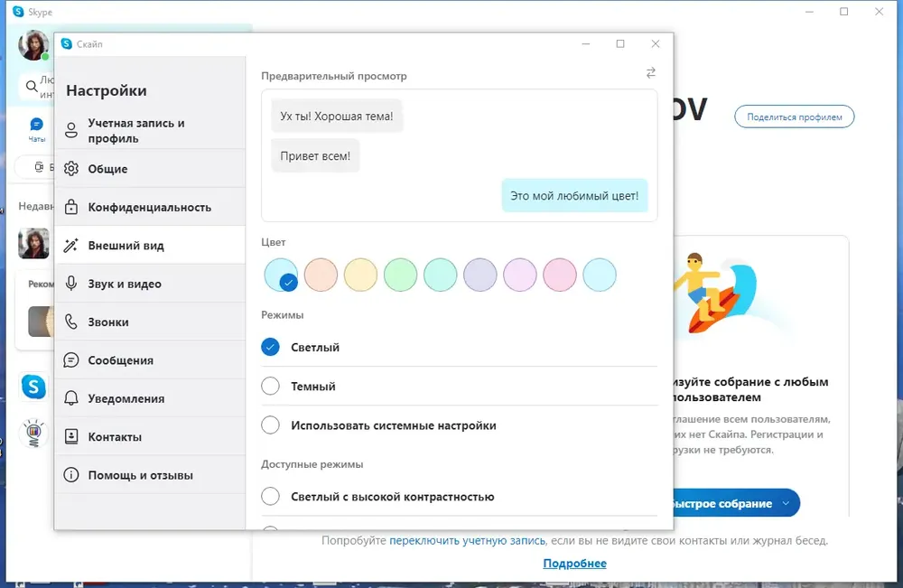903x588 pixels.
Task: Click the Privacy lock icon
Action: pos(70,207)
